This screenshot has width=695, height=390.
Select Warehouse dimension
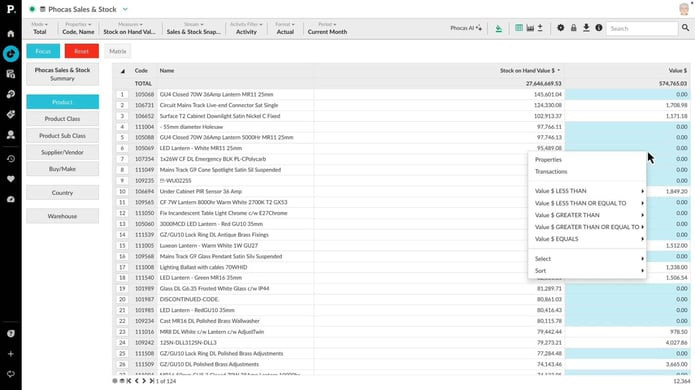click(62, 216)
